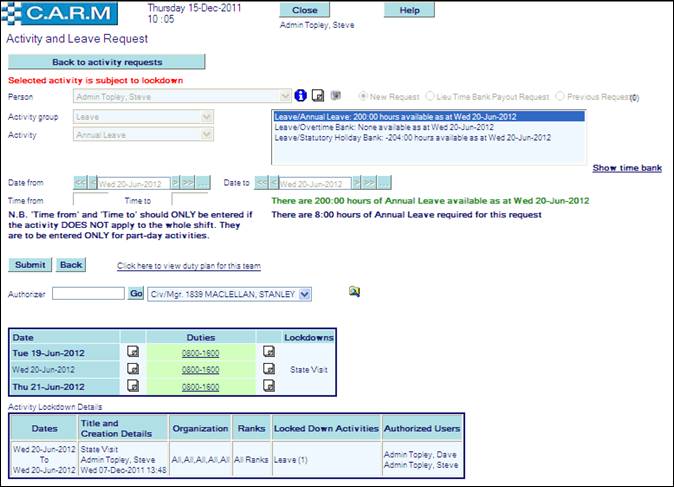Click lockdown note icon in Tue 19-Jun-2012 row
The height and width of the screenshot is (487, 674).
(268, 352)
